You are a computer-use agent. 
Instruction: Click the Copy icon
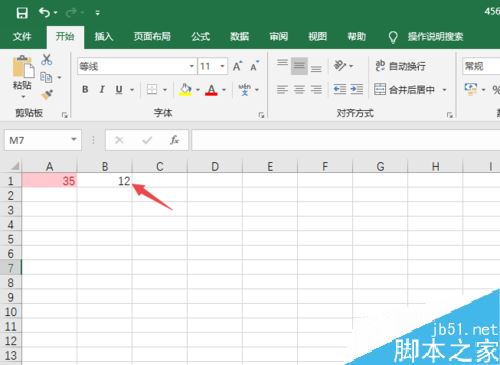coord(46,77)
